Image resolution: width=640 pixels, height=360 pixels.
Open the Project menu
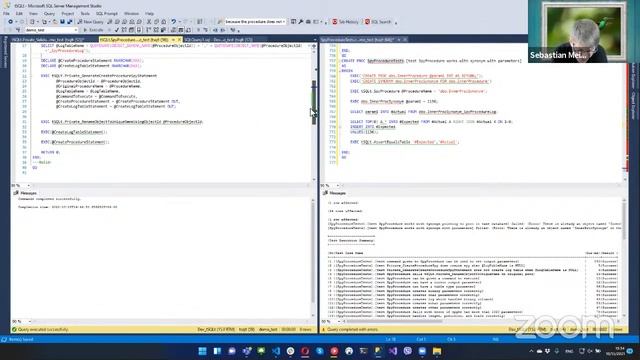click(x=68, y=13)
